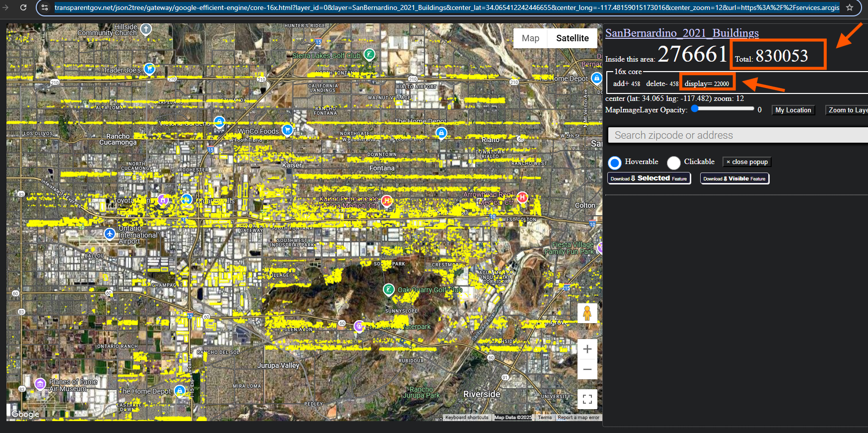Click the center lat lng zoom text
The image size is (868, 433).
[674, 98]
